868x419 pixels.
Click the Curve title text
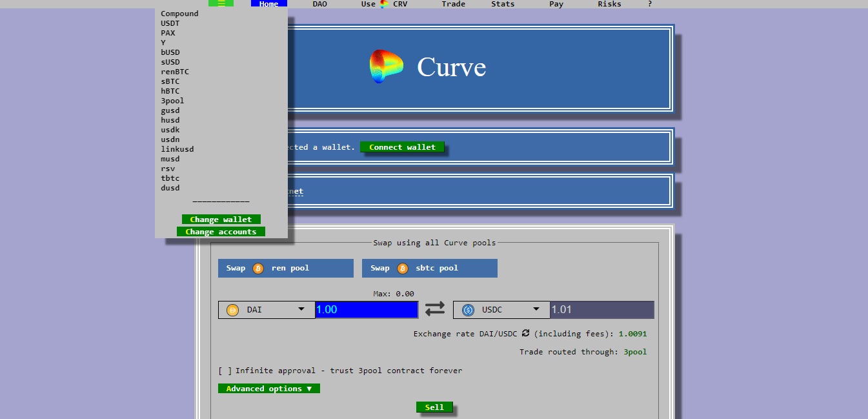[451, 67]
